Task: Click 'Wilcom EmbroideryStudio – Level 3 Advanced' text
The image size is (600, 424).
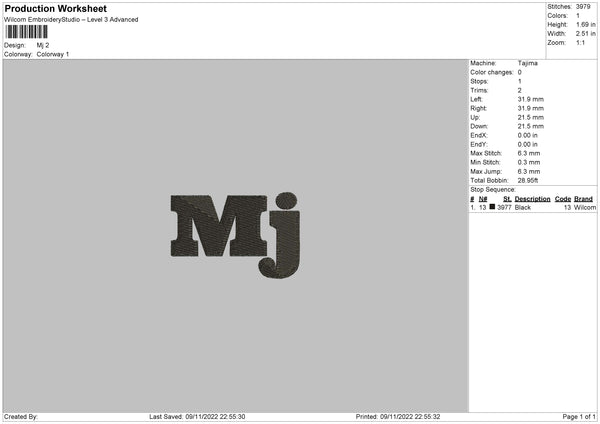Action: coord(71,20)
